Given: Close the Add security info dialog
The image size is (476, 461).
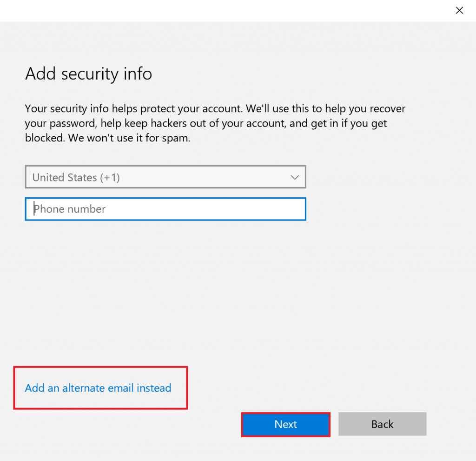Looking at the screenshot, I should [x=459, y=10].
